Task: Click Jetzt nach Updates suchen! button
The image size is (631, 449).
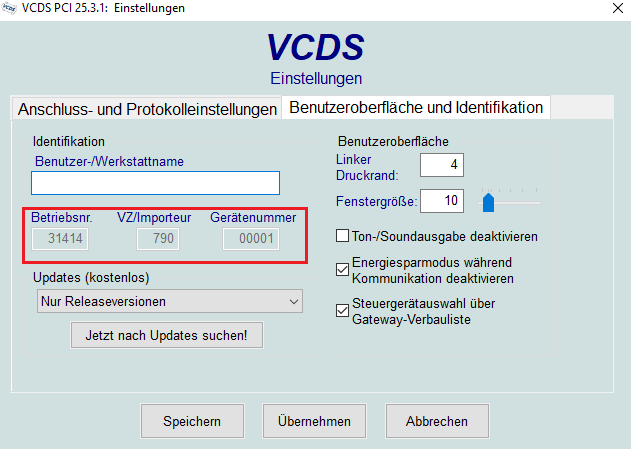Action: click(x=167, y=335)
